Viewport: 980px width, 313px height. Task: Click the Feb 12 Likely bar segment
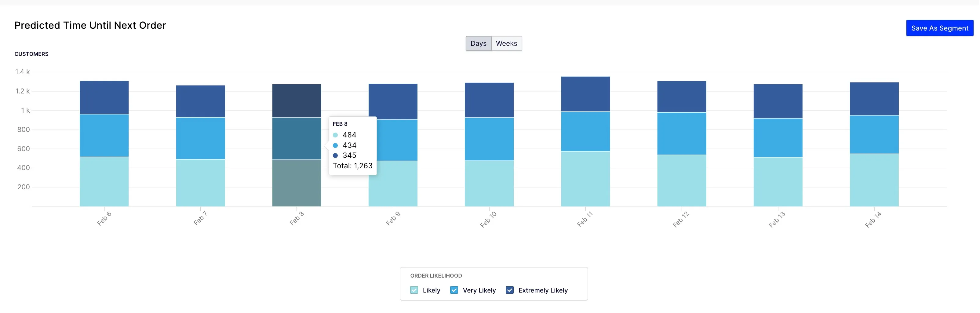[x=682, y=181]
